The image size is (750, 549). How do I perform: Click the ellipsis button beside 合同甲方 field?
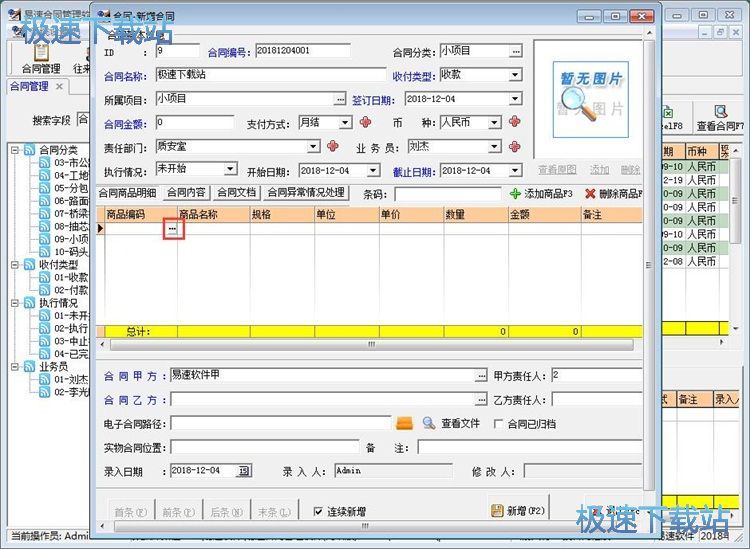click(x=481, y=376)
